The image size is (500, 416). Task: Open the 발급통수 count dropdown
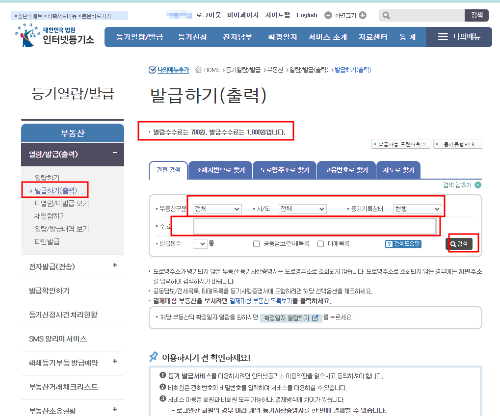tap(200, 244)
